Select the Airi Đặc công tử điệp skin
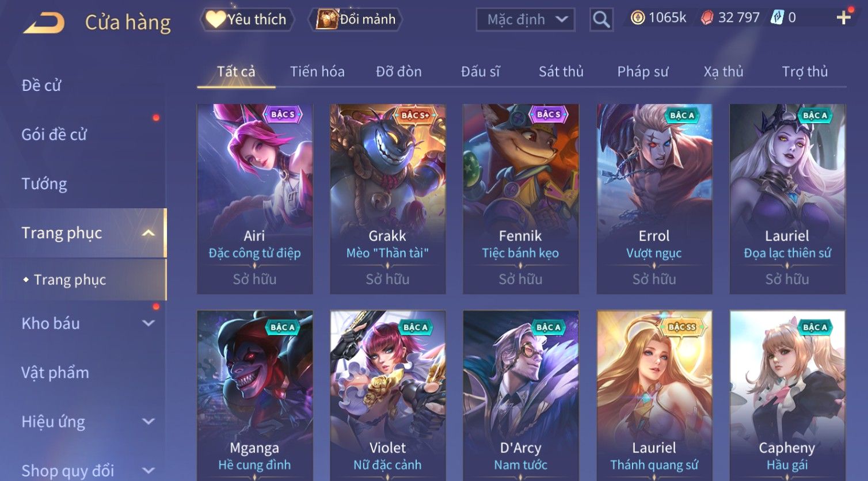868x481 pixels. pyautogui.click(x=254, y=199)
